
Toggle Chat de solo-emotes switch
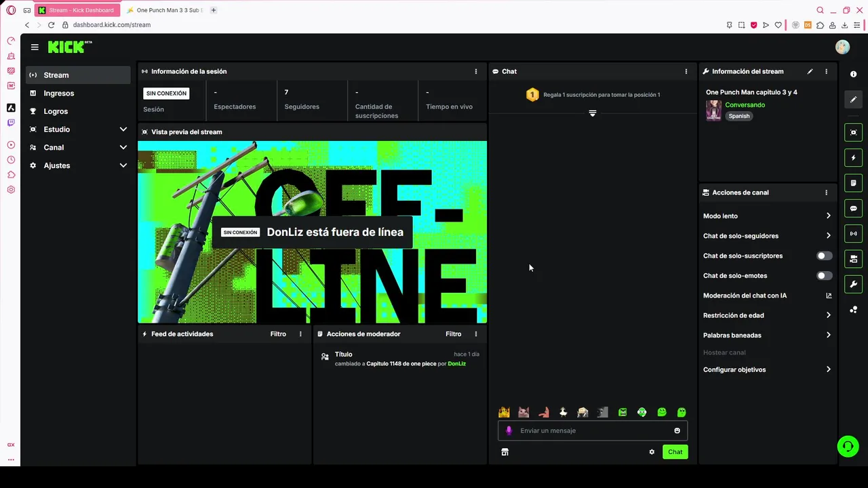tap(824, 276)
